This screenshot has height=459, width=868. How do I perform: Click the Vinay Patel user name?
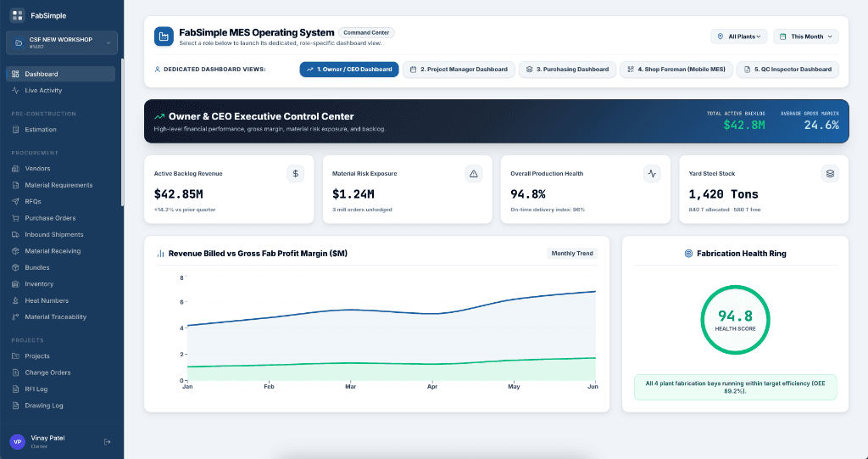coord(47,438)
